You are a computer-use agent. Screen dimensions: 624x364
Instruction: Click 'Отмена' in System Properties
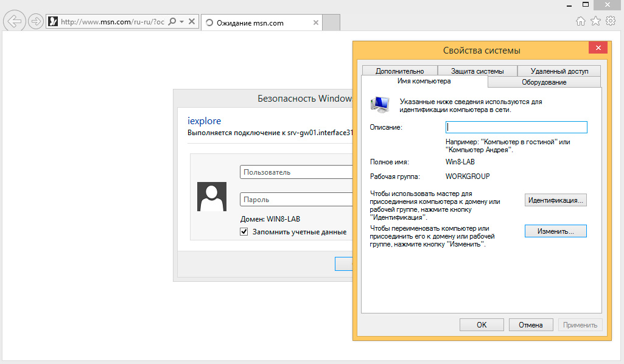pos(531,324)
